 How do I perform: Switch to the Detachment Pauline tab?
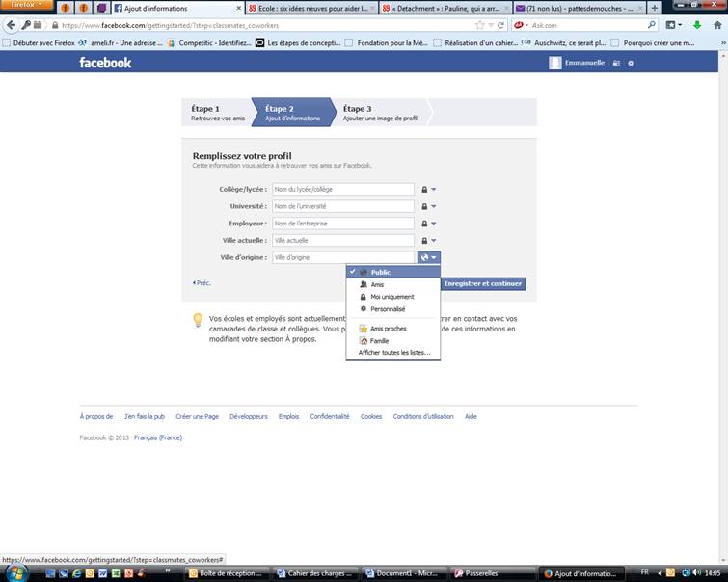445,8
